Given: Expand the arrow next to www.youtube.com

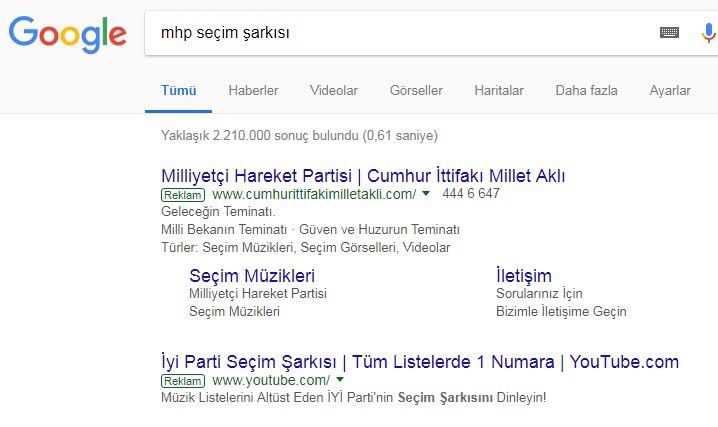Looking at the screenshot, I should tap(340, 379).
